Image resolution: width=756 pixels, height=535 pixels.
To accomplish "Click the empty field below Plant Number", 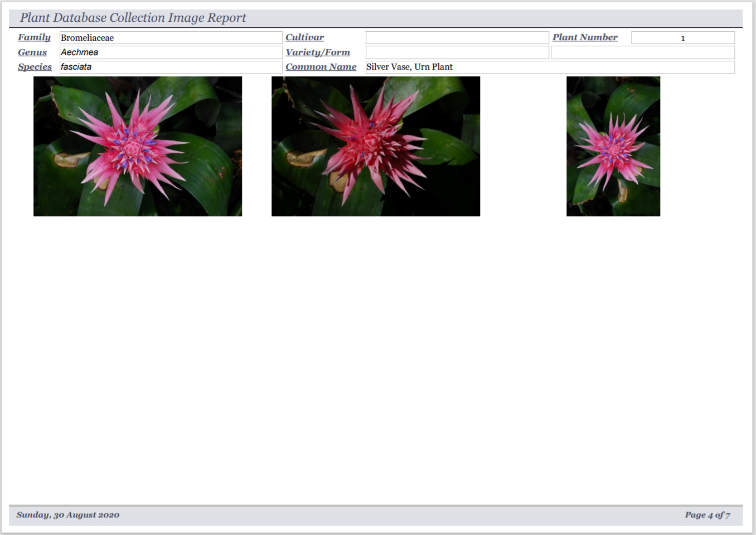I will (643, 52).
